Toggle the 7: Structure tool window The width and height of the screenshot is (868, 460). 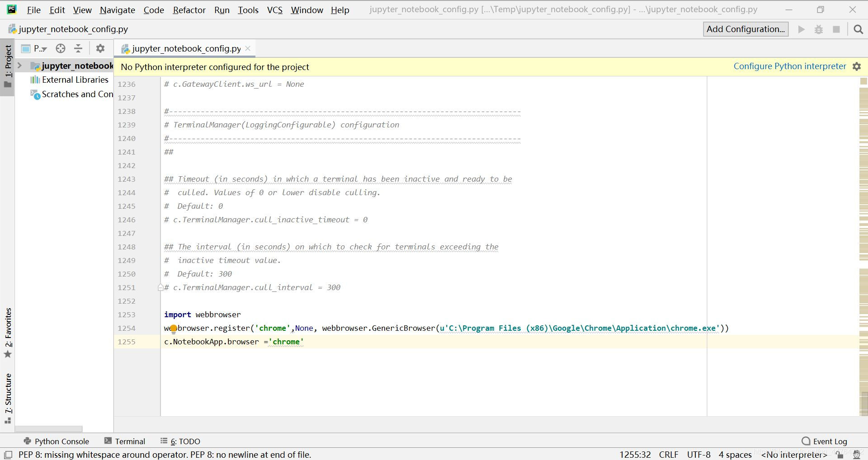point(8,393)
